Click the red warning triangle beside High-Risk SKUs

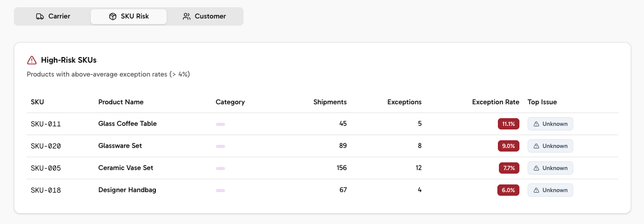32,60
